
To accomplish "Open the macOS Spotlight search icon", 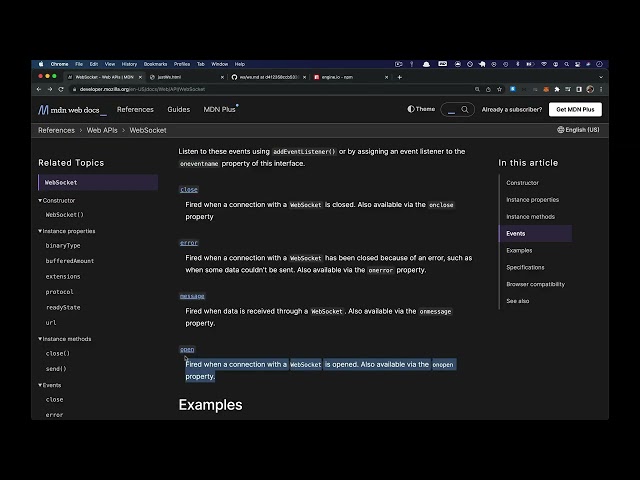I will tap(567, 64).
